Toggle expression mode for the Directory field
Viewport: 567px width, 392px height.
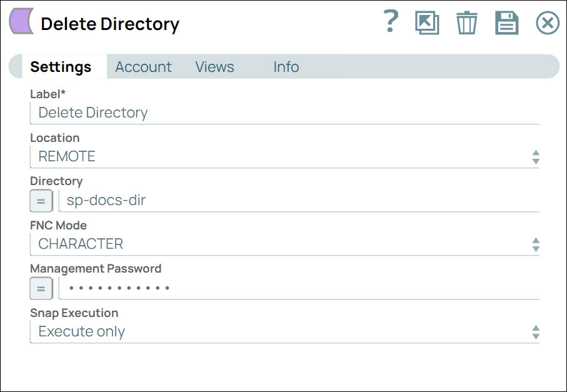pos(41,201)
